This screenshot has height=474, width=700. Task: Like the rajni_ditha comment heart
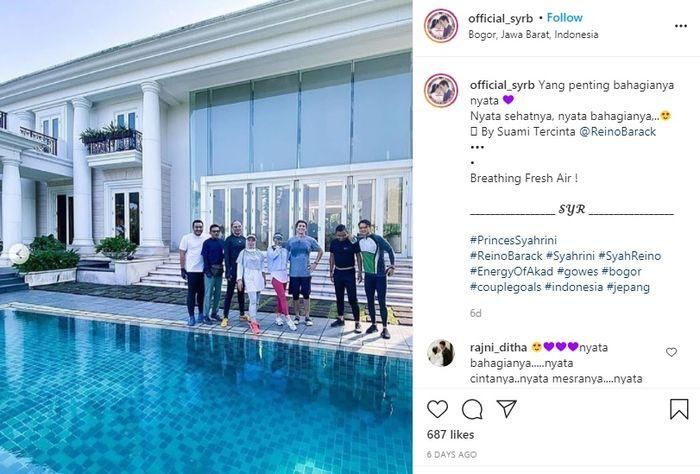tap(671, 352)
